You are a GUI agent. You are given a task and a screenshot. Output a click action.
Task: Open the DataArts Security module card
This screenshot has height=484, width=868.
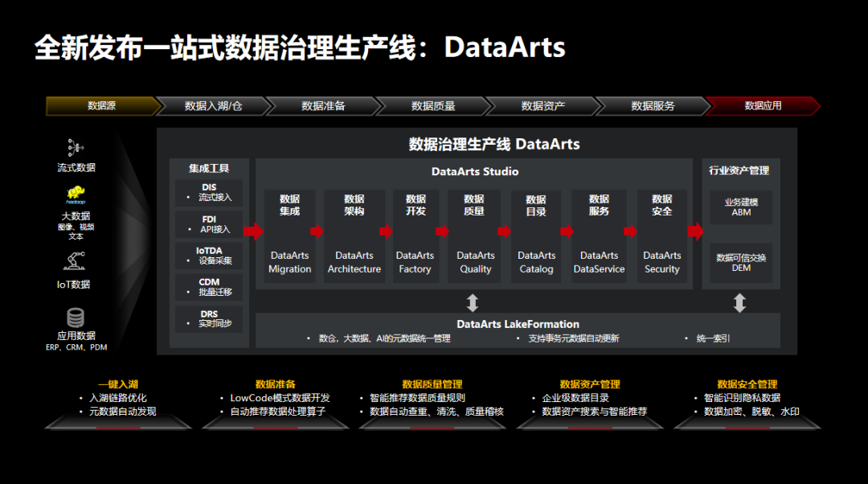662,236
